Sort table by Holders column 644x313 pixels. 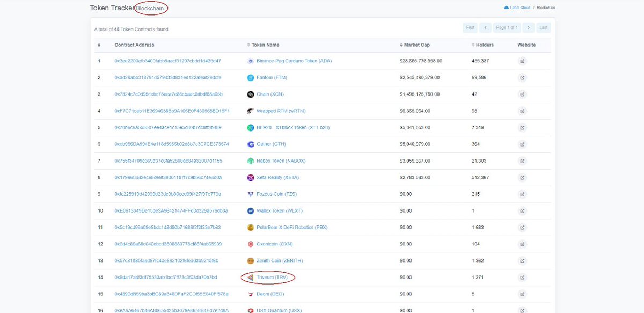coord(482,45)
